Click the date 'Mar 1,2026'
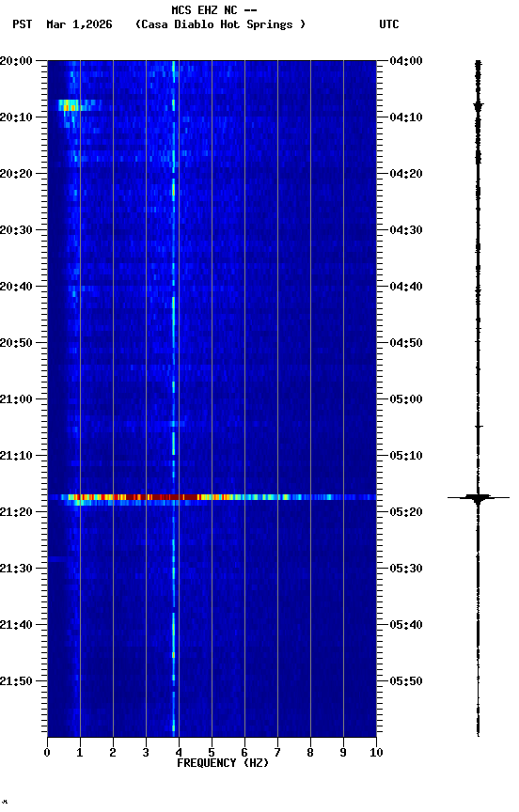This screenshot has width=519, height=812. click(x=79, y=24)
